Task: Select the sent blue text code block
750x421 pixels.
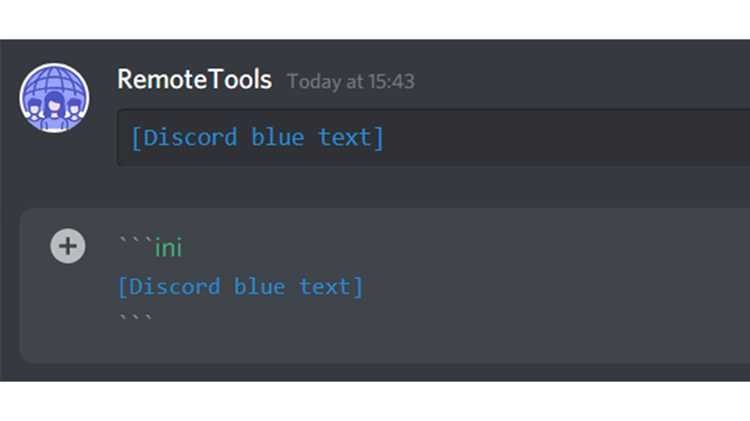Action: pos(433,137)
